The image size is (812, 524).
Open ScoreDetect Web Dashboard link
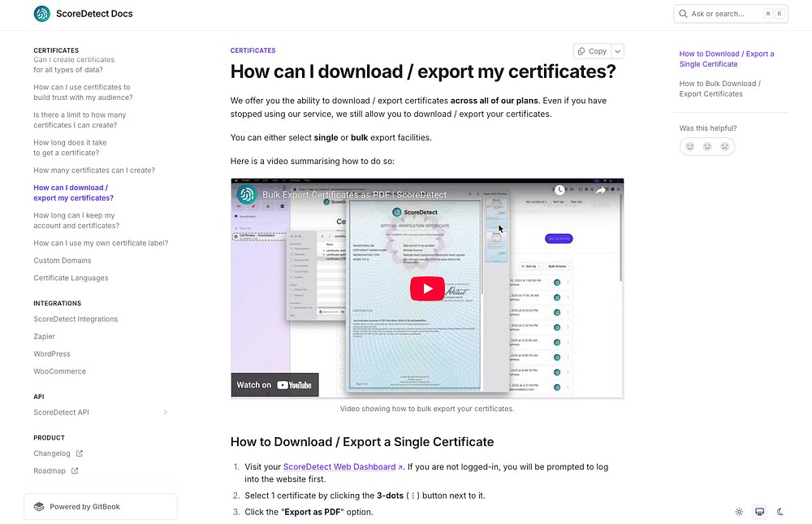click(343, 466)
